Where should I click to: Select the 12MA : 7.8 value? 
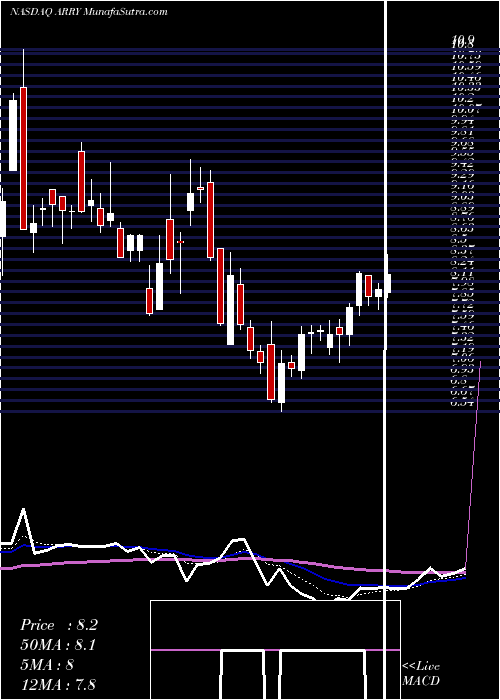tap(58, 684)
